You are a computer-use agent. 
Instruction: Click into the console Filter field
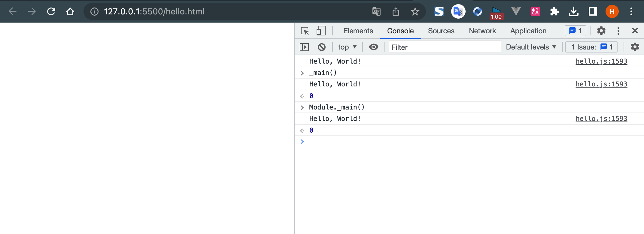pos(445,47)
